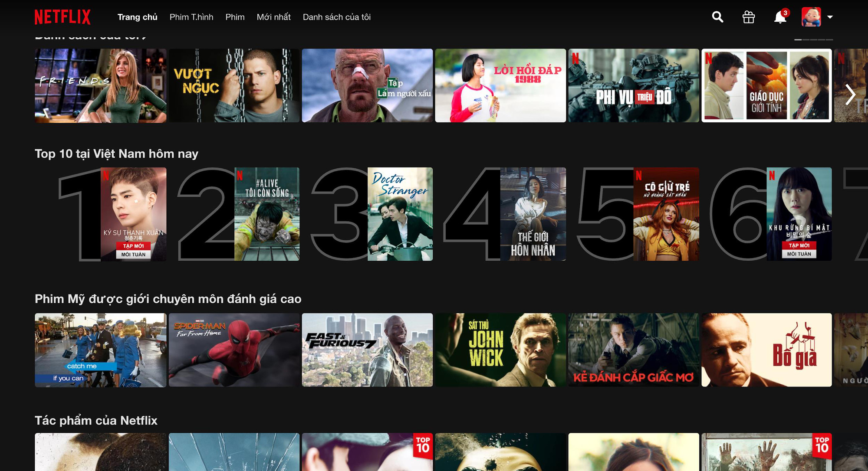Open Phi Vụ Triệu Đô thumbnail
This screenshot has height=471, width=868.
pyautogui.click(x=634, y=85)
